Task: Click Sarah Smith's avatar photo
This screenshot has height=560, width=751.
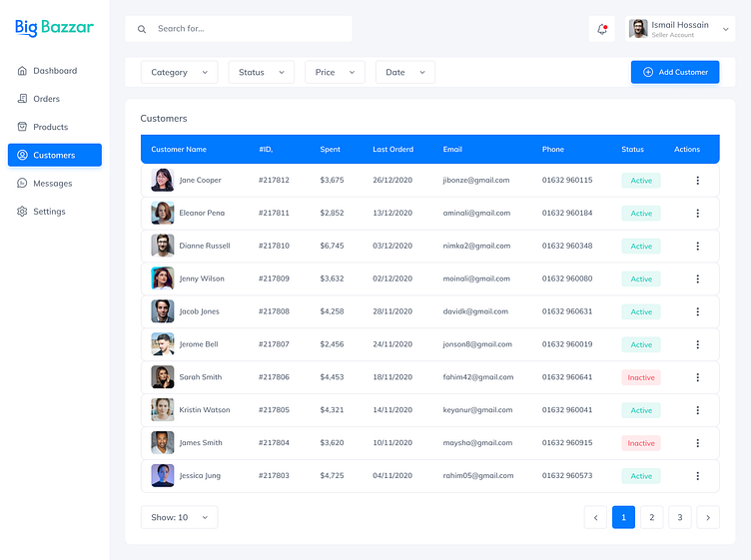Action: pyautogui.click(x=163, y=377)
